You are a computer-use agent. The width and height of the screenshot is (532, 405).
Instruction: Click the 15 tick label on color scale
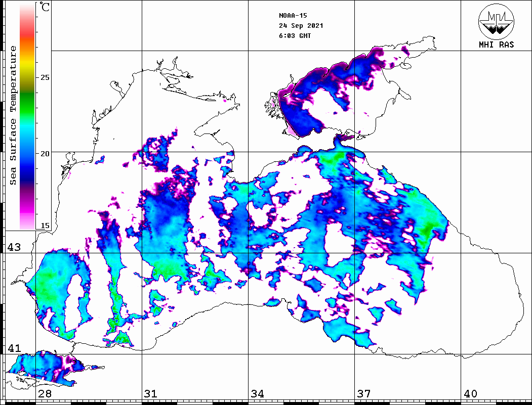click(45, 226)
